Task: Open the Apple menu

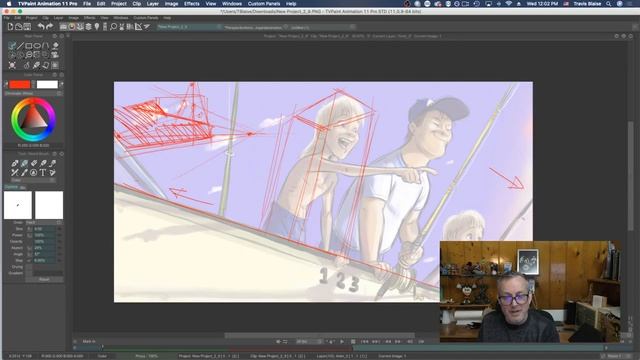Action: click(x=9, y=4)
